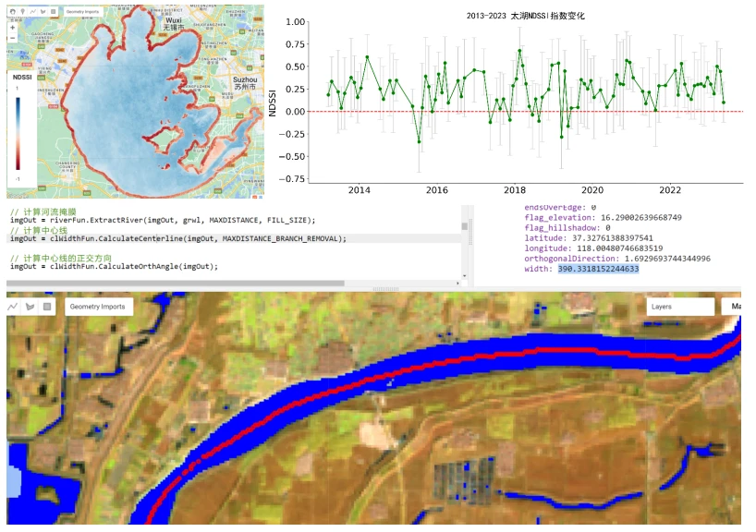Screen dimensions: 756x532
Task: Click the code editor vertical scrollbar thumb
Action: pos(465,226)
